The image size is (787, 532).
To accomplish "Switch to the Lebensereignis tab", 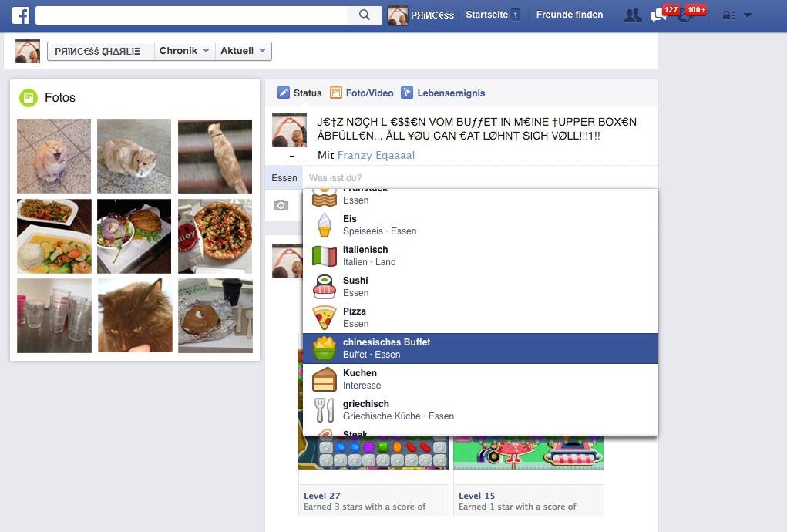I will coord(443,93).
